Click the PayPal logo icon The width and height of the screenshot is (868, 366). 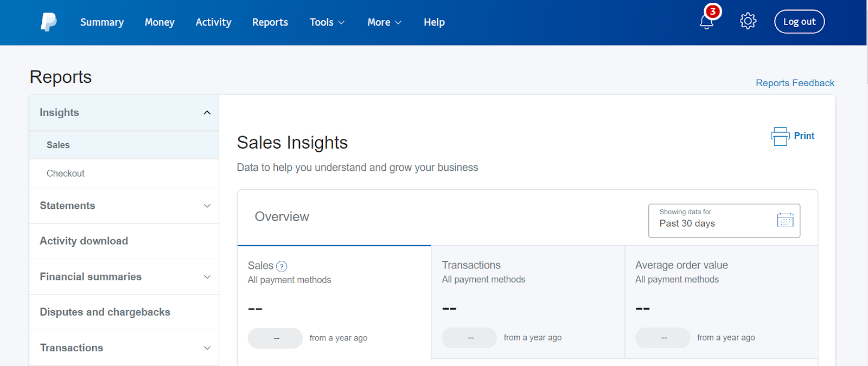click(x=49, y=22)
